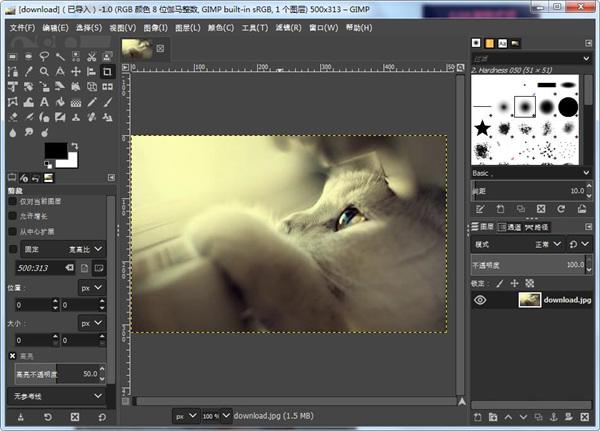Select the Rectangle Select tool
Image resolution: width=600 pixels, height=431 pixels.
(13, 57)
